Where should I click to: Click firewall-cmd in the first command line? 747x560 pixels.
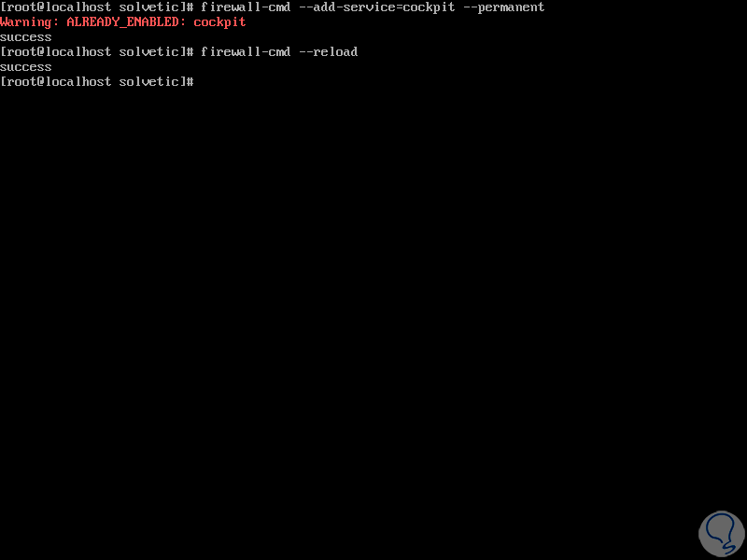click(x=246, y=7)
